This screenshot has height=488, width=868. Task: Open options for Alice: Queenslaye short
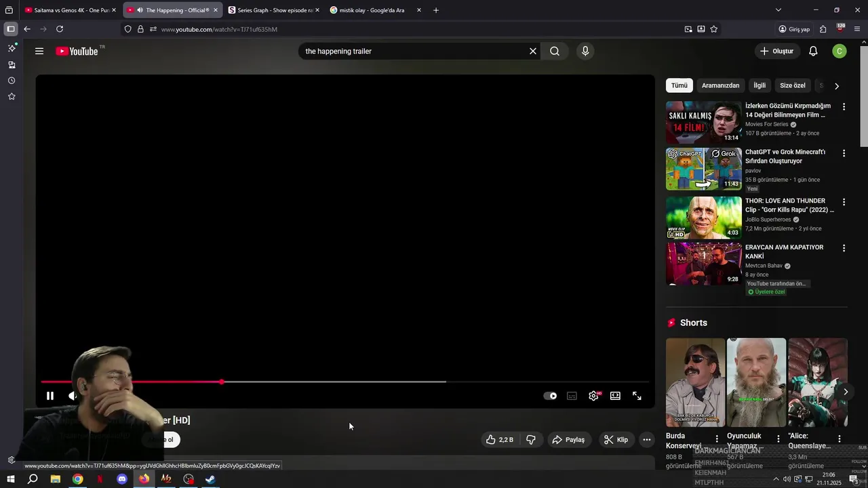840,439
